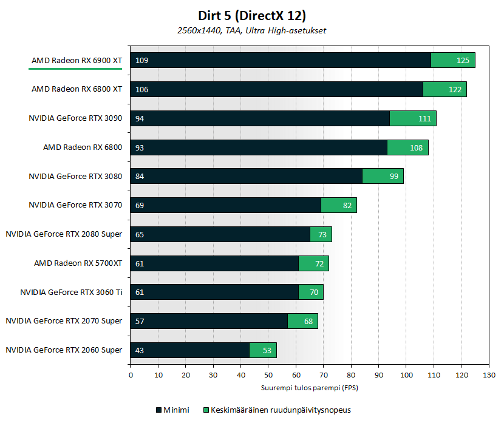Select the "NVIDIA GeForce RTX 3070" label
This screenshot has width=504, height=423.
pyautogui.click(x=75, y=205)
